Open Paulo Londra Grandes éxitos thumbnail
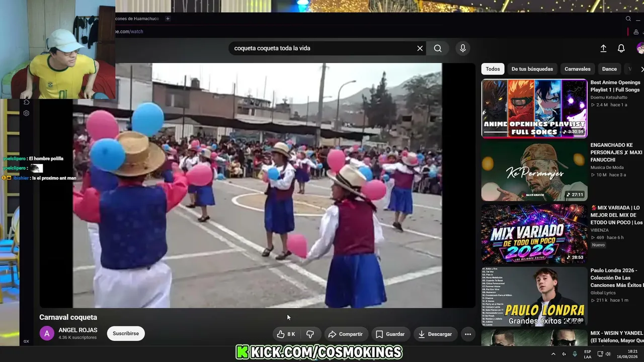The height and width of the screenshot is (362, 644). pos(534,297)
